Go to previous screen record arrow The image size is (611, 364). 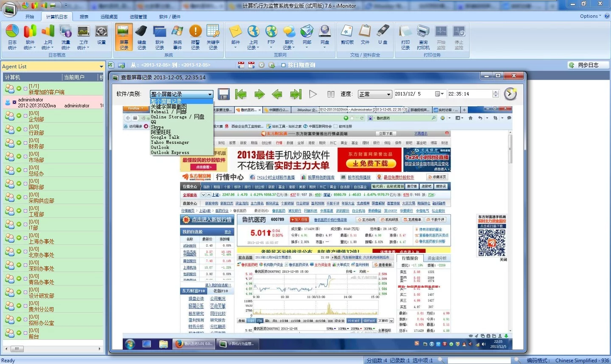click(277, 94)
